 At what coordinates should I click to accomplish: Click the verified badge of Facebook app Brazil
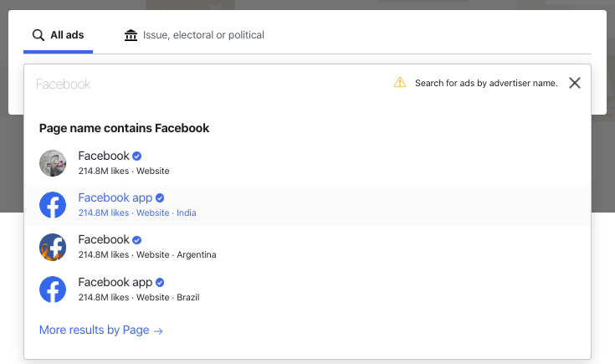(x=160, y=283)
